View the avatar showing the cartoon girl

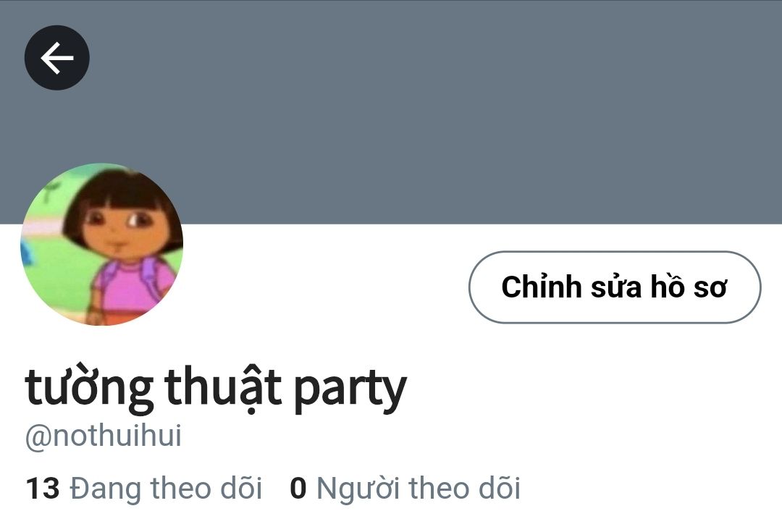[x=102, y=245]
